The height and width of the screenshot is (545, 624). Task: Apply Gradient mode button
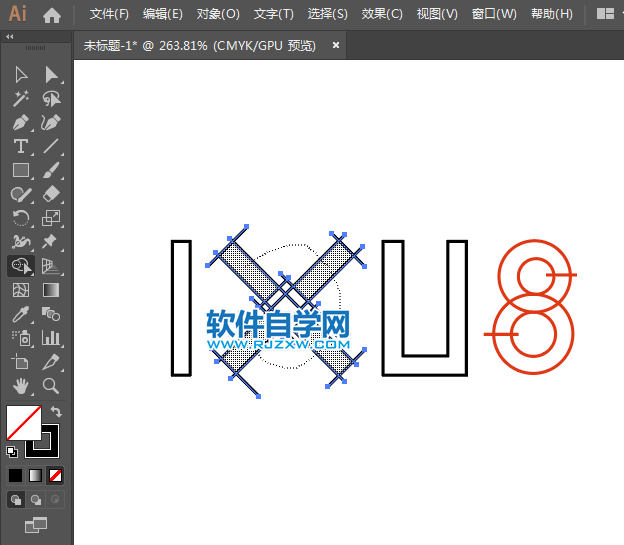[x=35, y=475]
